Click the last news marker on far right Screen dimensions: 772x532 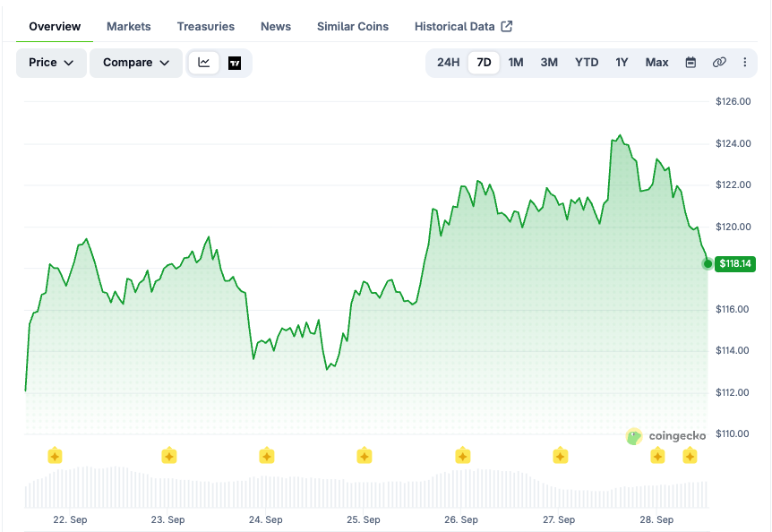coord(690,456)
